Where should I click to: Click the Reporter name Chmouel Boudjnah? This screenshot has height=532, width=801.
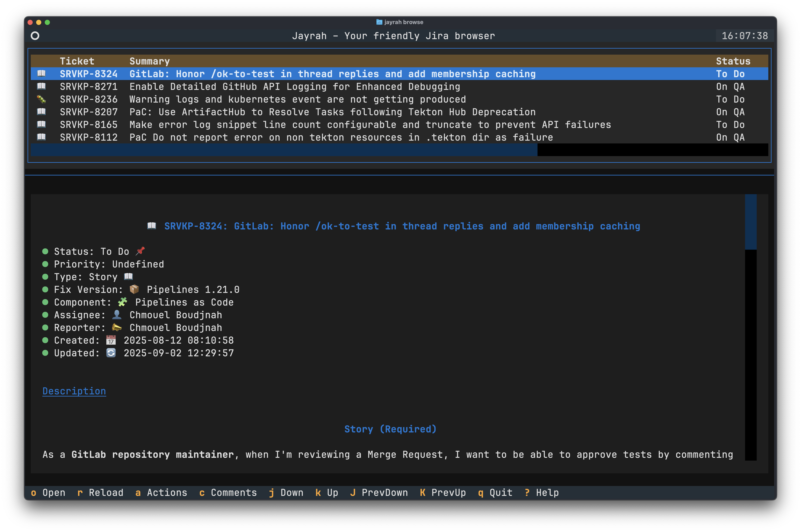[176, 328]
